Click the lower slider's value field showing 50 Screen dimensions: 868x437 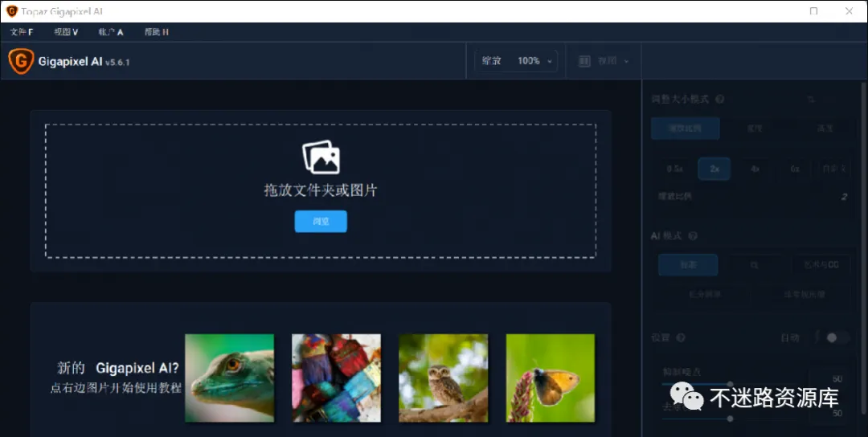tap(837, 413)
